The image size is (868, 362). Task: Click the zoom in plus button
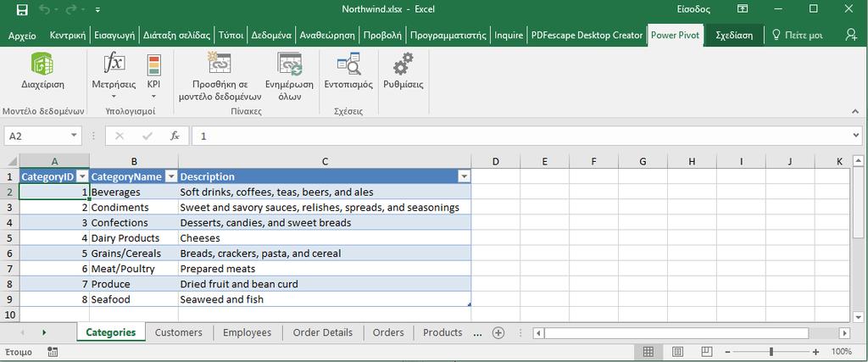tap(815, 352)
